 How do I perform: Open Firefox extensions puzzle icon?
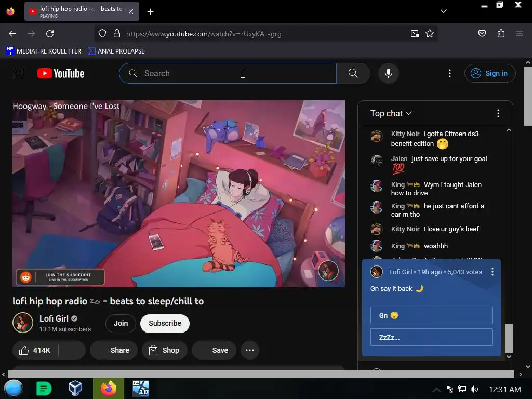tap(501, 34)
